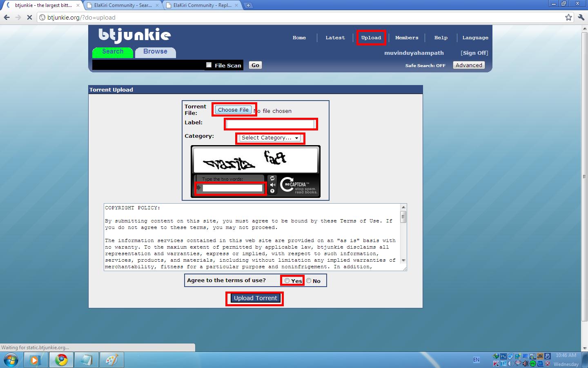The height and width of the screenshot is (368, 588).
Task: Click the Label text input field
Action: click(270, 124)
